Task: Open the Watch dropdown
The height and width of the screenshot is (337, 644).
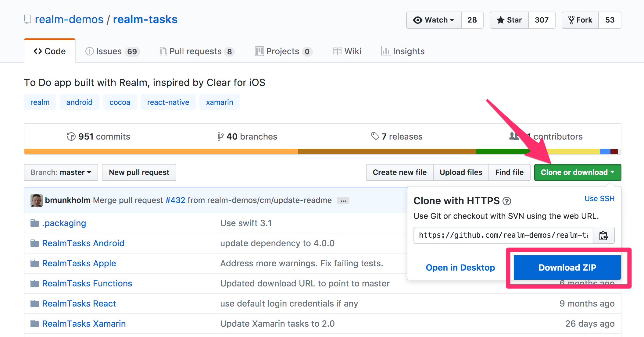Action: coord(434,20)
